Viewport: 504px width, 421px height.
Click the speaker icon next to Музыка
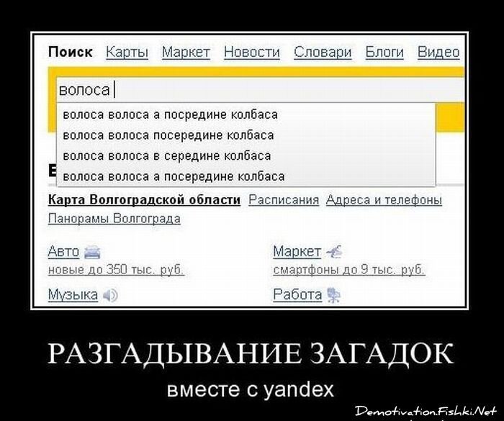(x=109, y=295)
